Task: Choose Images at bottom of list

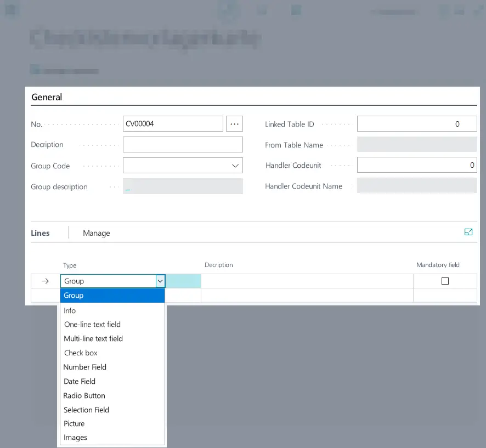Action: 75,438
